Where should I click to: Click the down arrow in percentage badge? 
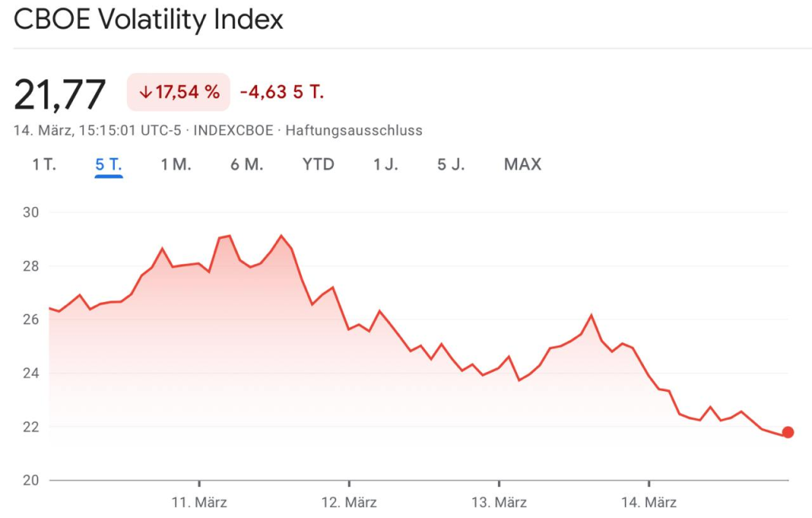[x=144, y=92]
